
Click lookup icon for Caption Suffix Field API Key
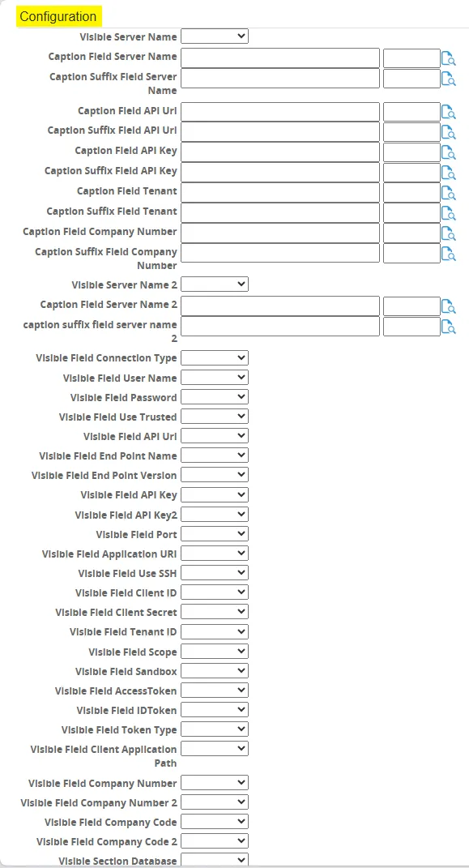[x=448, y=172]
